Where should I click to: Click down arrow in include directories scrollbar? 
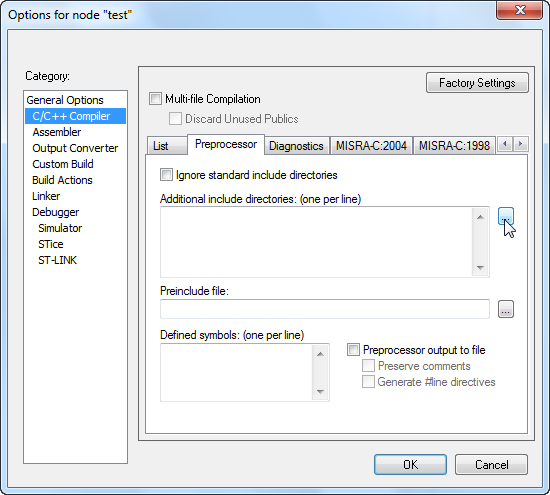click(480, 268)
